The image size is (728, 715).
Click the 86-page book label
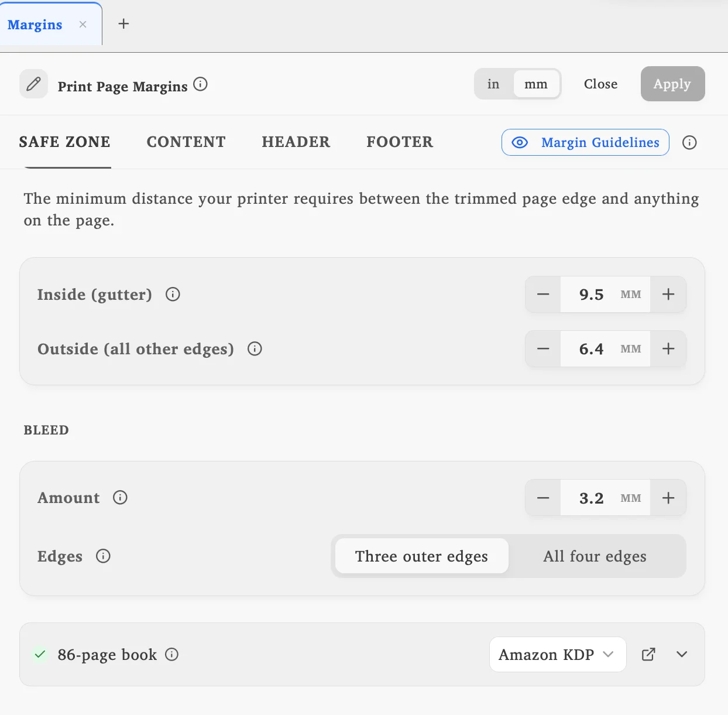pyautogui.click(x=107, y=654)
